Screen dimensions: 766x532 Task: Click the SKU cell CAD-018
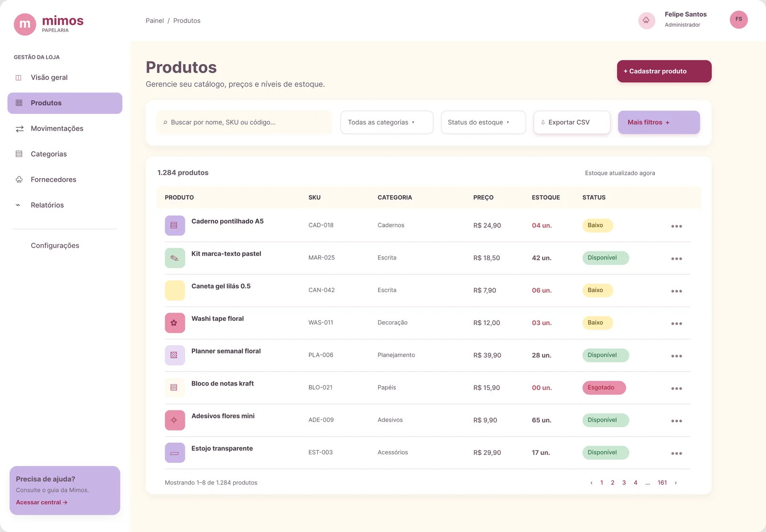pyautogui.click(x=321, y=225)
